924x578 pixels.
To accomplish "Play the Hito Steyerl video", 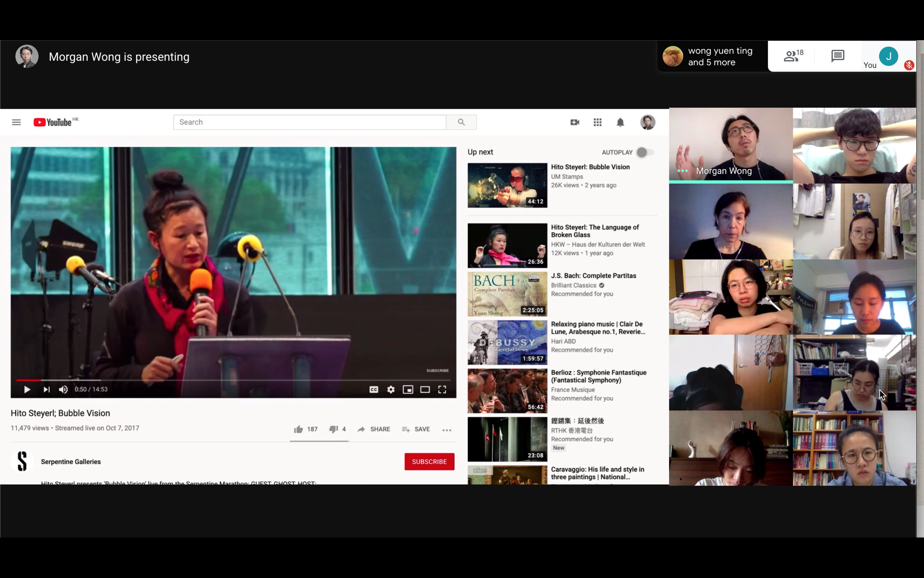I will [x=27, y=389].
